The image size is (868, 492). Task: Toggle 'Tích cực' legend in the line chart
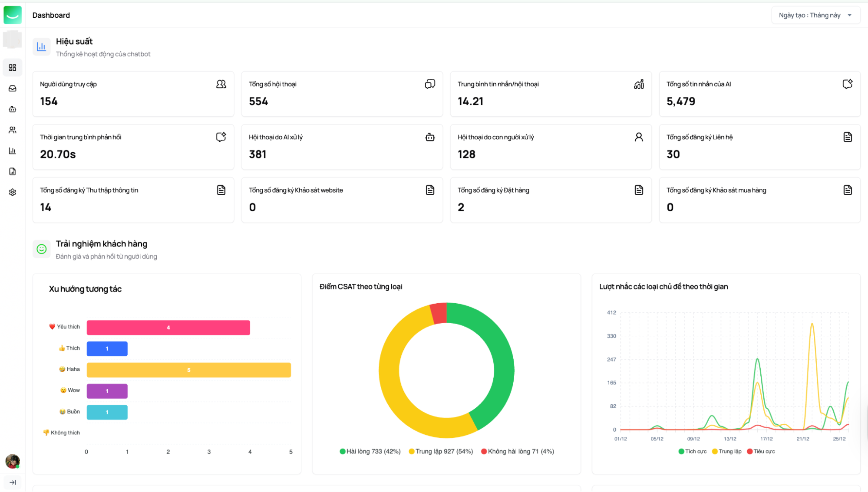[693, 451]
